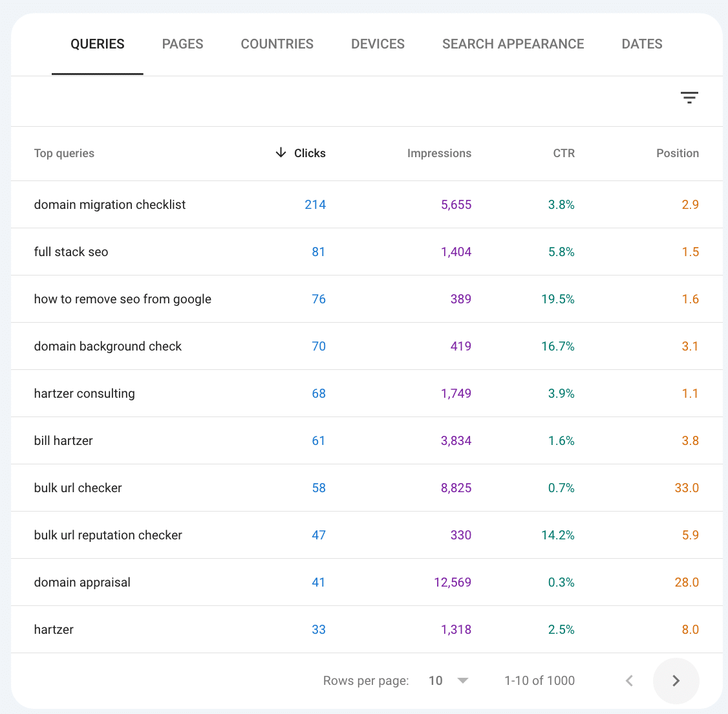Select the 'hartzer' query row
The image size is (728, 714).
tap(367, 629)
